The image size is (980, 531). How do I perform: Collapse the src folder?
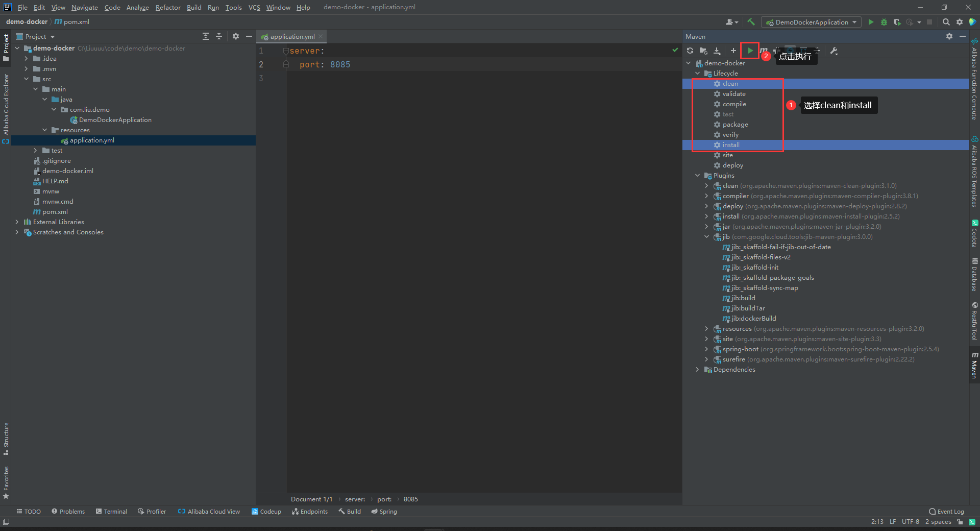(x=26, y=79)
